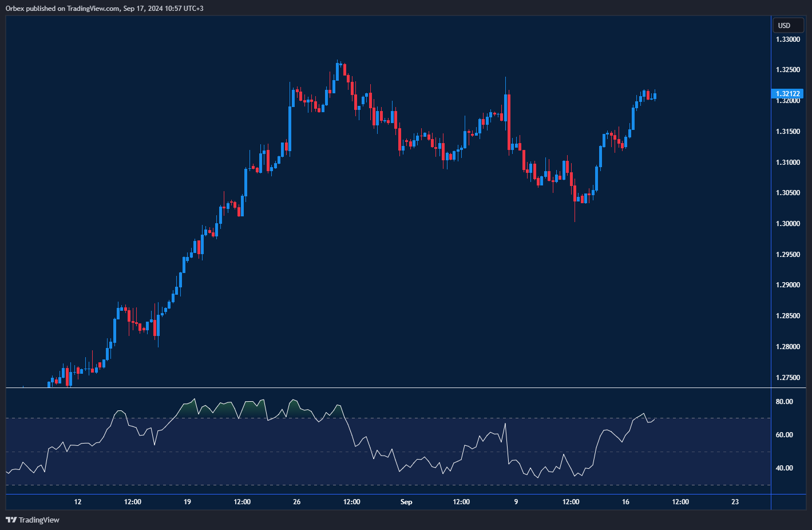Open the USD currency selector
Image resolution: width=812 pixels, height=530 pixels.
tap(787, 25)
